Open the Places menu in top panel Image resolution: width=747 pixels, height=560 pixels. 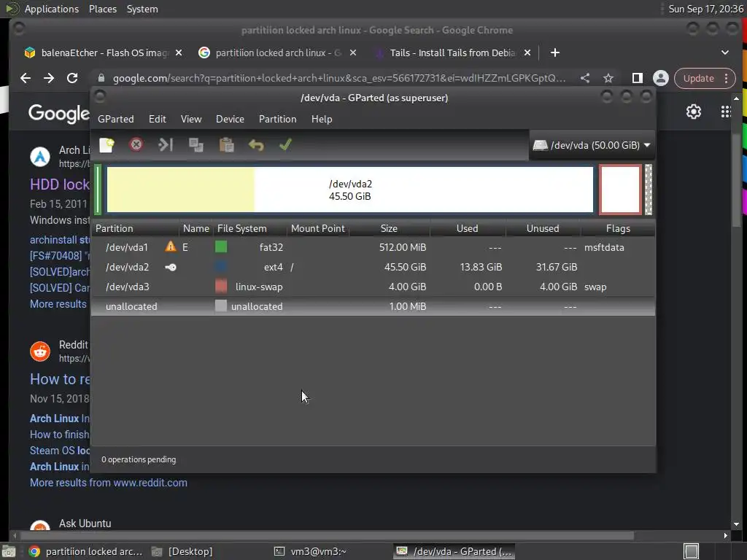coord(103,9)
